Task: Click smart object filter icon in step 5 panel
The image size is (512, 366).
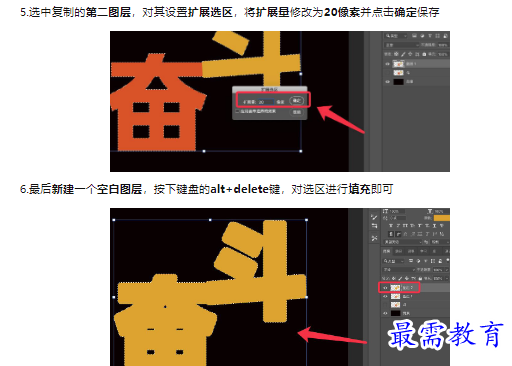Action: click(446, 35)
